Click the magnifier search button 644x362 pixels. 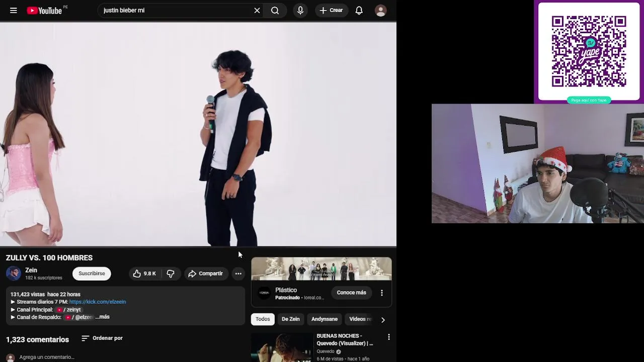coord(275,10)
